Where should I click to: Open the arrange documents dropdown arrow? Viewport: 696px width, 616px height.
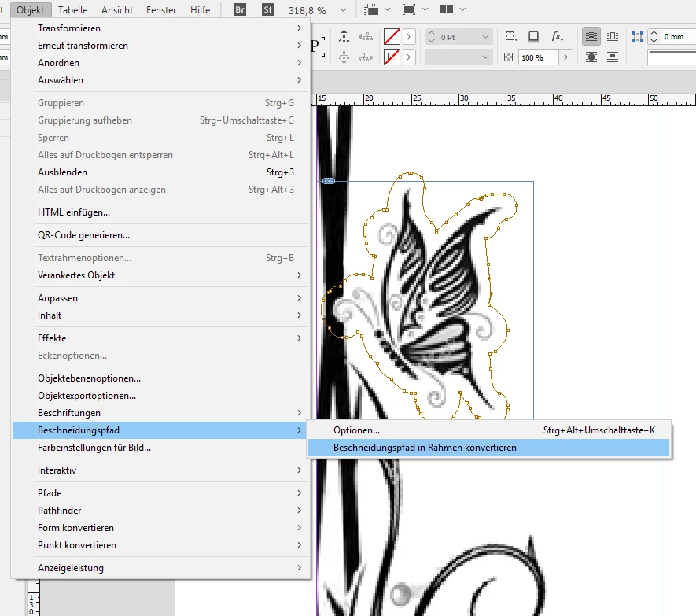click(x=462, y=9)
